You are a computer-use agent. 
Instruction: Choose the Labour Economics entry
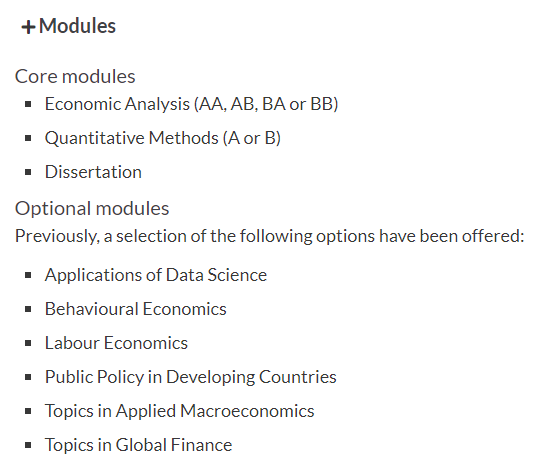pos(116,343)
